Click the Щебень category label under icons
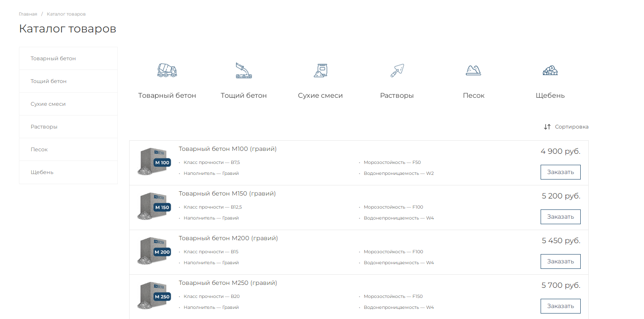This screenshot has height=319, width=644. (x=550, y=96)
